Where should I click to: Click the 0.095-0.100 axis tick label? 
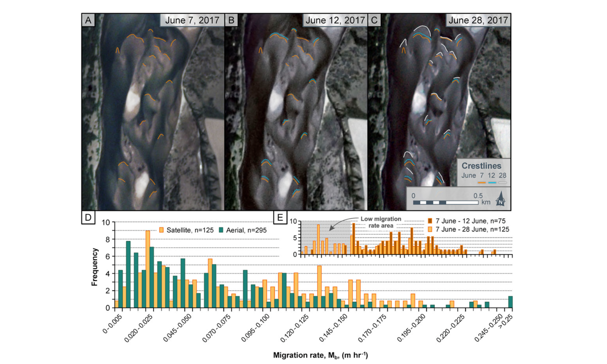pyautogui.click(x=255, y=328)
